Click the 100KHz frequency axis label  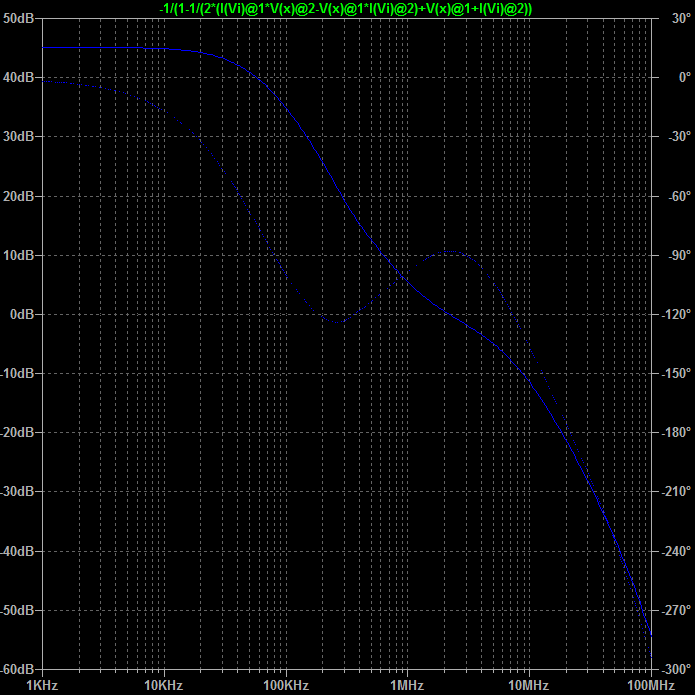(x=286, y=685)
